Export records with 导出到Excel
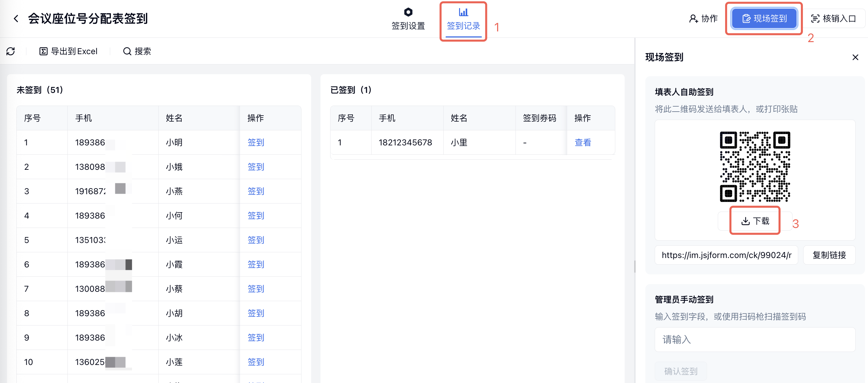Image resolution: width=868 pixels, height=383 pixels. tap(68, 51)
